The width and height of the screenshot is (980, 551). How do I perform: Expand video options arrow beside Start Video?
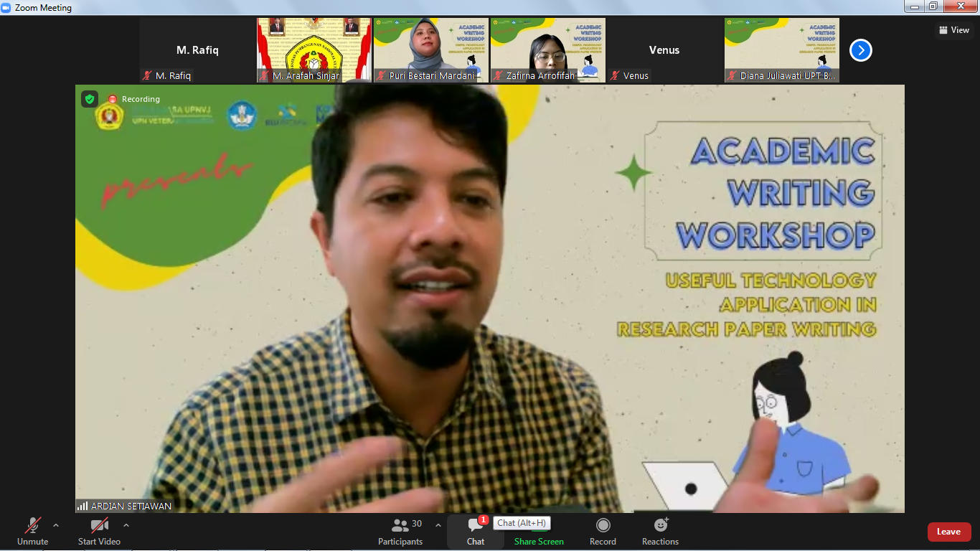(126, 525)
